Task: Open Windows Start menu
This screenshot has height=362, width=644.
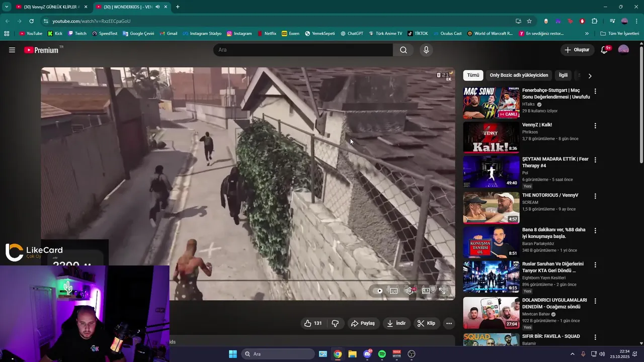Action: (x=233, y=354)
